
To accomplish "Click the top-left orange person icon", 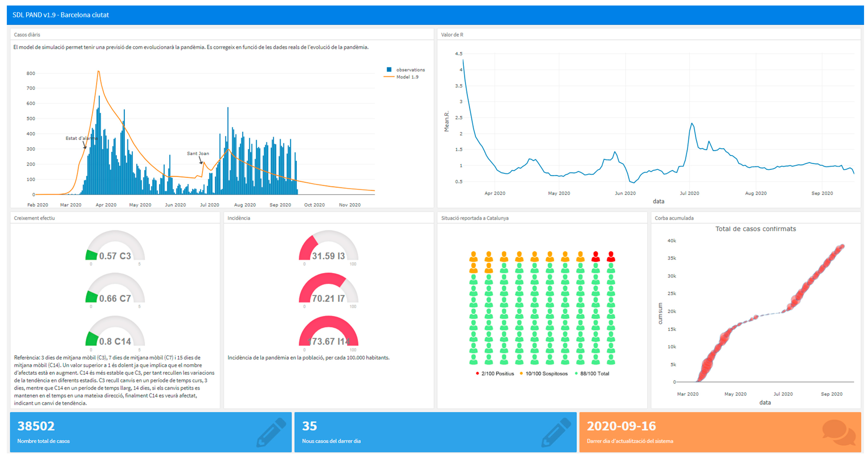I will [x=473, y=257].
